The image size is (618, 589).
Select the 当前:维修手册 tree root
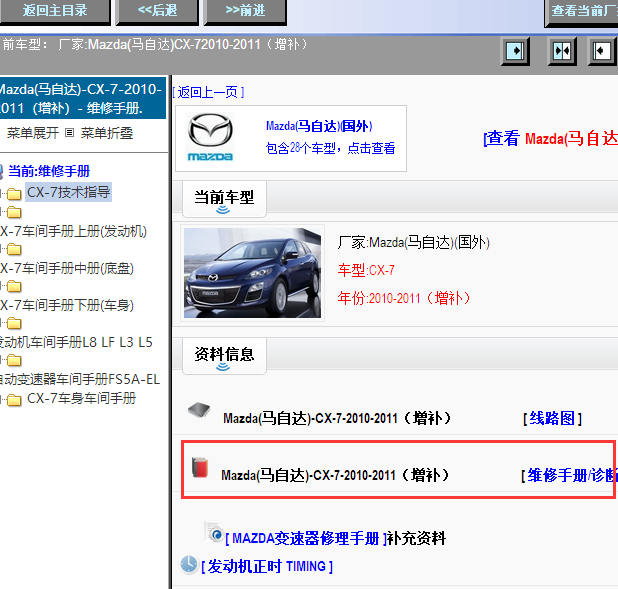49,171
